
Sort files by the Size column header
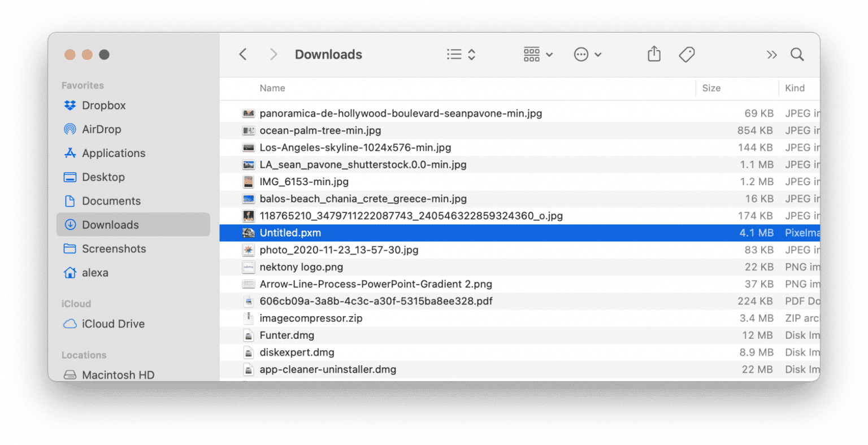pyautogui.click(x=711, y=88)
